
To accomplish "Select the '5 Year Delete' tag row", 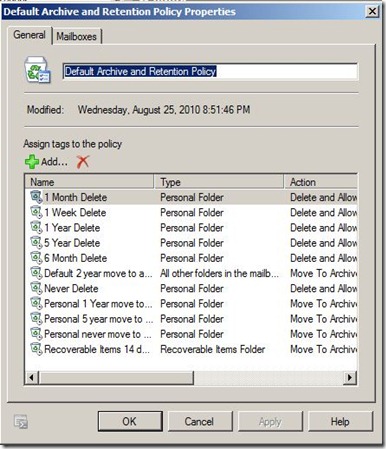I will pos(191,243).
